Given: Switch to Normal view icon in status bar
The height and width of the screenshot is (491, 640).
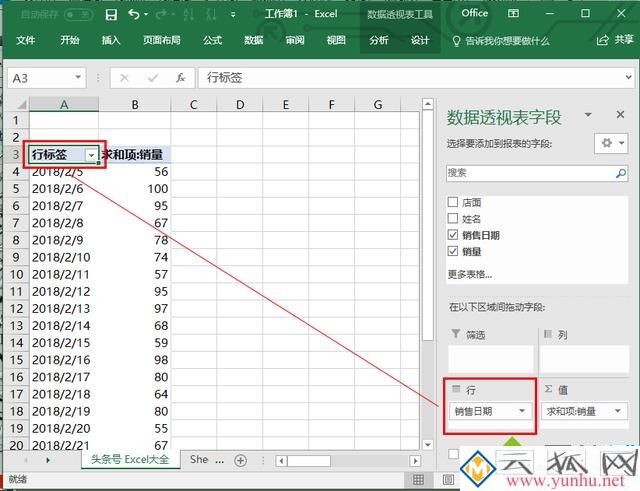Looking at the screenshot, I should click(x=418, y=480).
